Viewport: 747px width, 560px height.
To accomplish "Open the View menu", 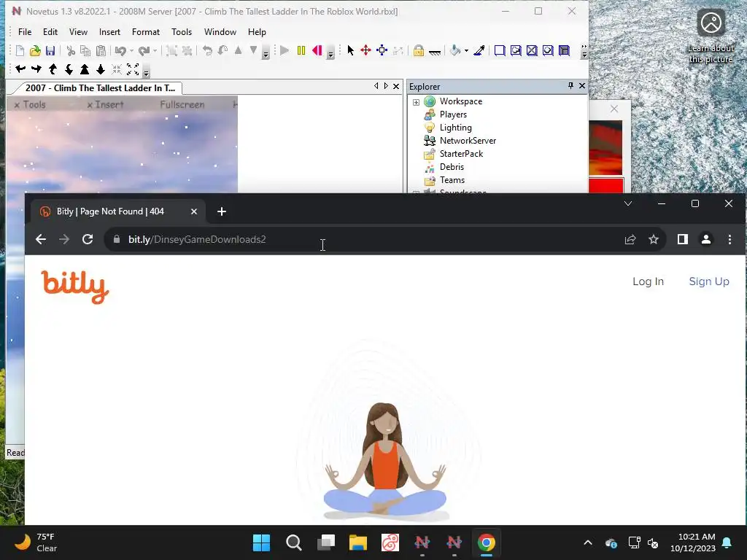I will pos(78,32).
